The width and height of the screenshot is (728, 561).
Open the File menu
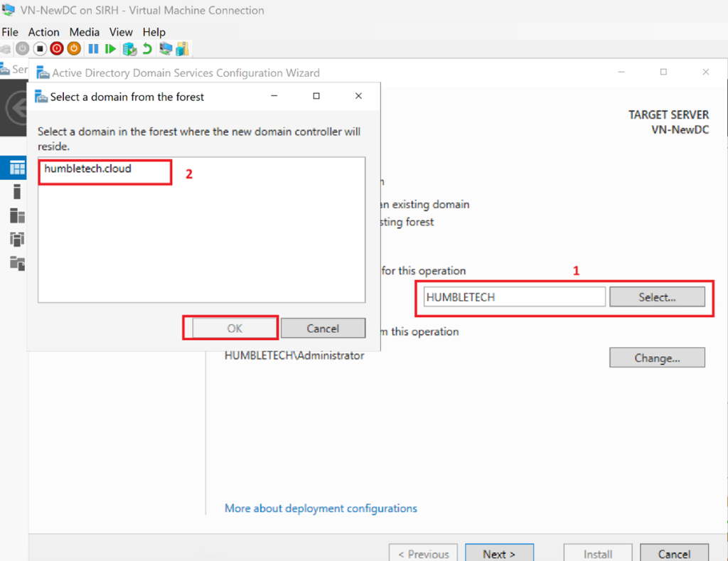pos(10,32)
